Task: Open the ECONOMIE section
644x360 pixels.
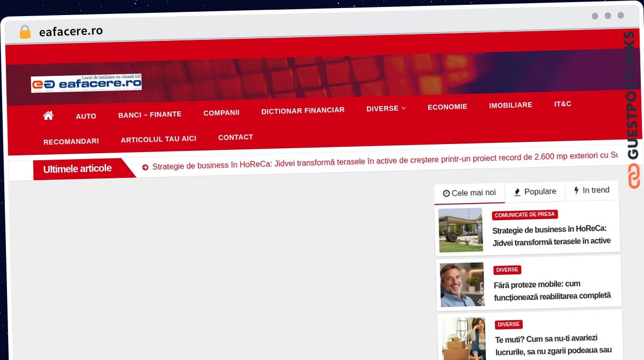Action: (447, 107)
